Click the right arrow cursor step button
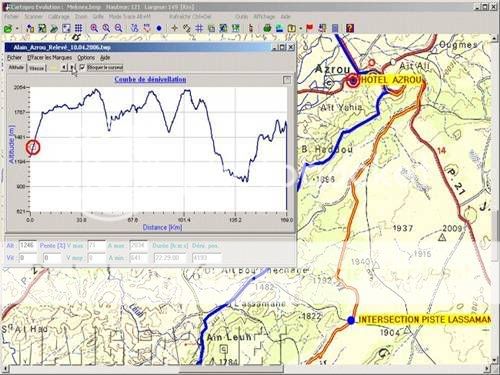The height and width of the screenshot is (375, 500). point(71,68)
